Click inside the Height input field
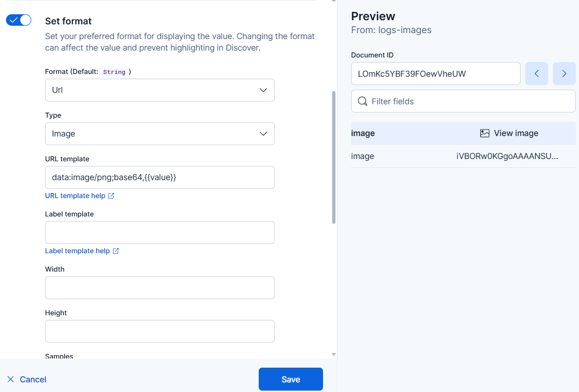Viewport: 579px width, 392px height. pyautogui.click(x=159, y=331)
